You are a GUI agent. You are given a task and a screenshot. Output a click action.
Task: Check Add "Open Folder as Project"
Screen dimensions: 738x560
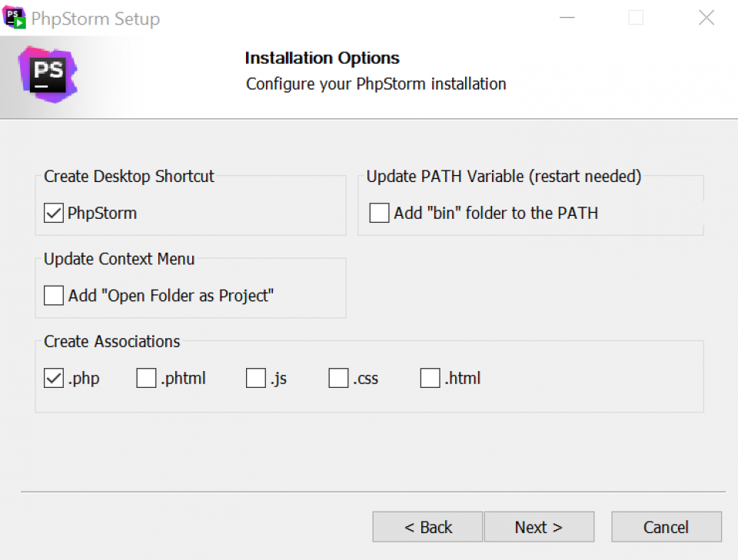point(53,295)
